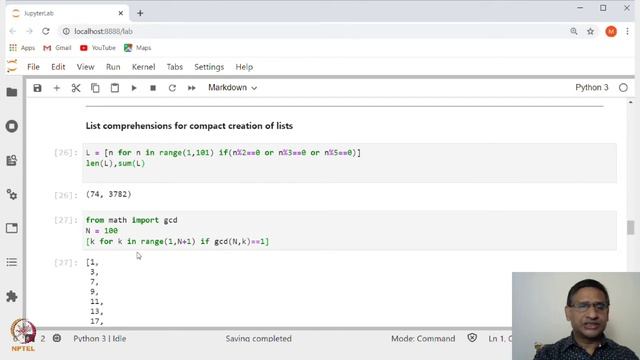
Task: Click the notebook vertical scrollbar thumb
Action: (x=631, y=227)
